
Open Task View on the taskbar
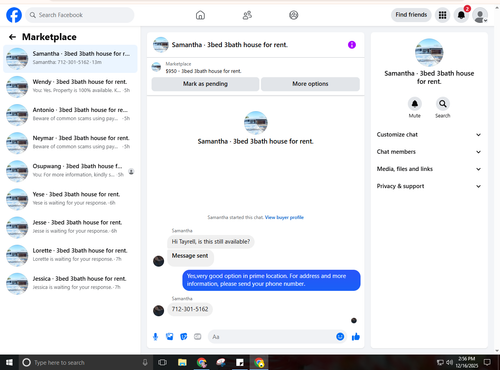pyautogui.click(x=162, y=362)
